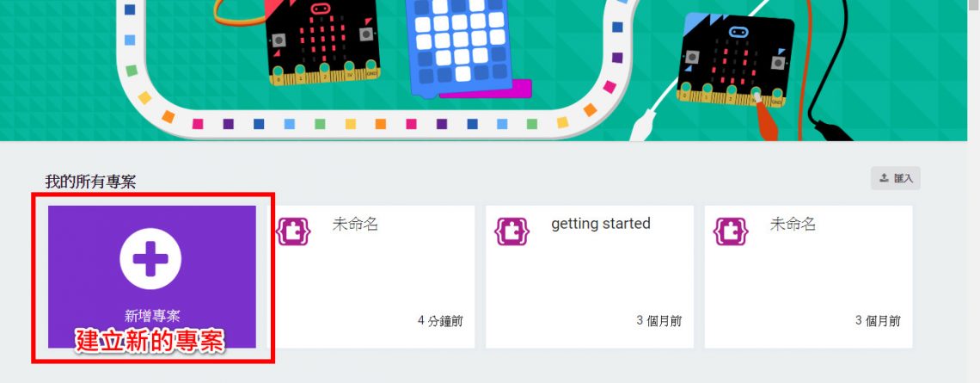Click the upload arrow icon beside 匯入
The width and height of the screenshot is (980, 383).
pyautogui.click(x=884, y=178)
